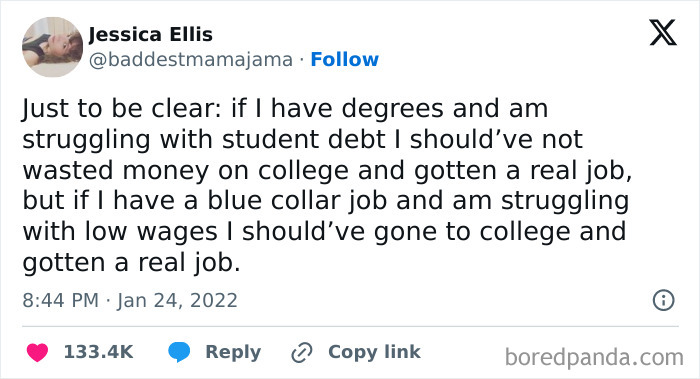Screen dimensions: 700x379
Task: Like the tweet with the pink heart icon
Action: click(x=38, y=352)
